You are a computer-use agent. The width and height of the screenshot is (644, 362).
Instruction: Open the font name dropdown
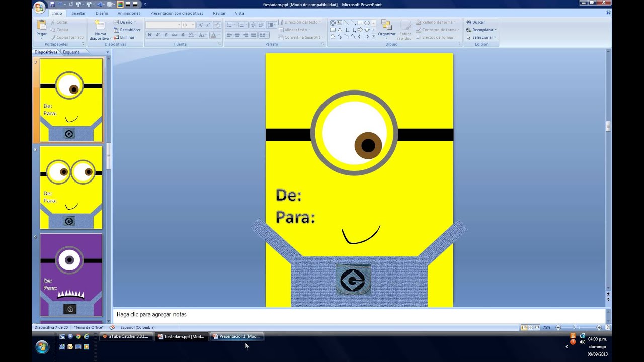[179, 25]
